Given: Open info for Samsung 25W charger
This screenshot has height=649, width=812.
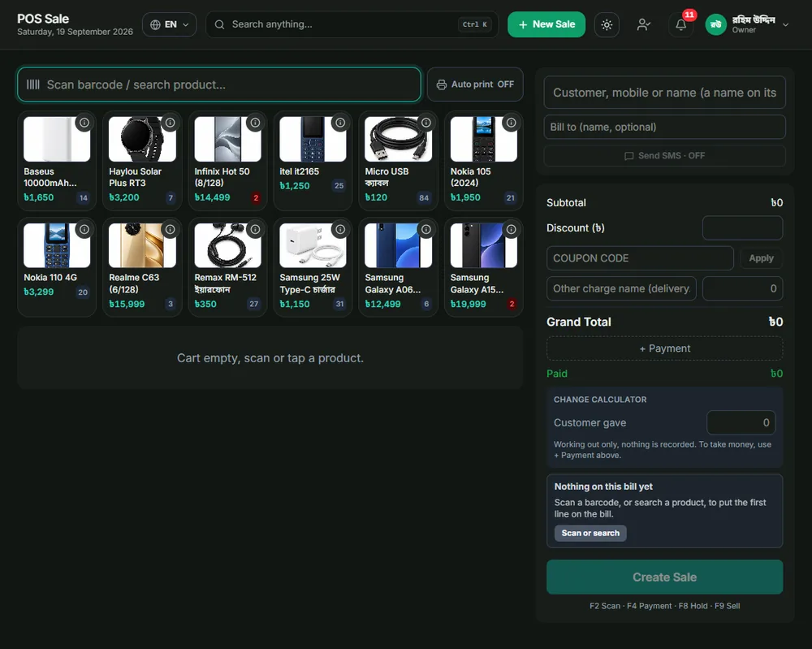Looking at the screenshot, I should tap(340, 229).
